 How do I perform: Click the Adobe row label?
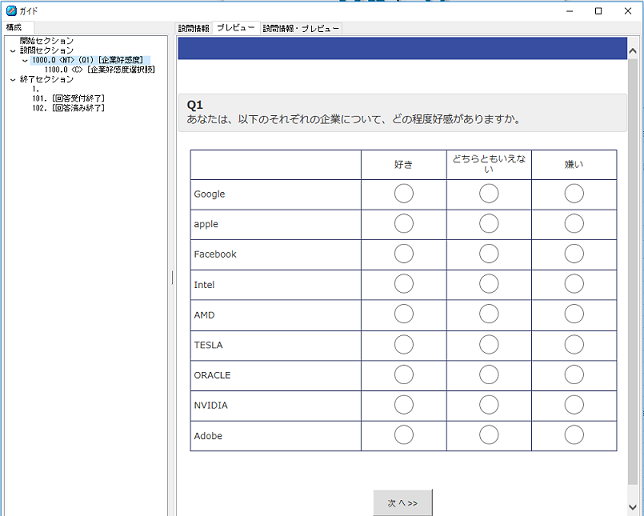[208, 436]
